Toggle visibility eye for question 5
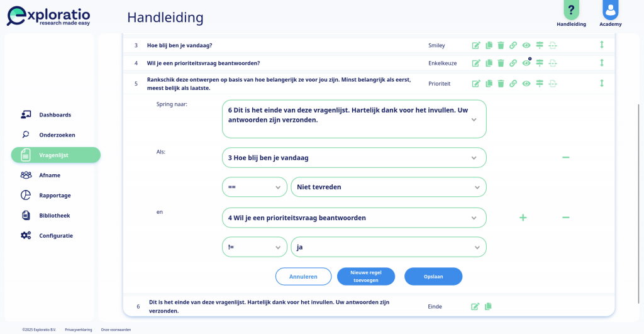The width and height of the screenshot is (644, 334). tap(526, 84)
